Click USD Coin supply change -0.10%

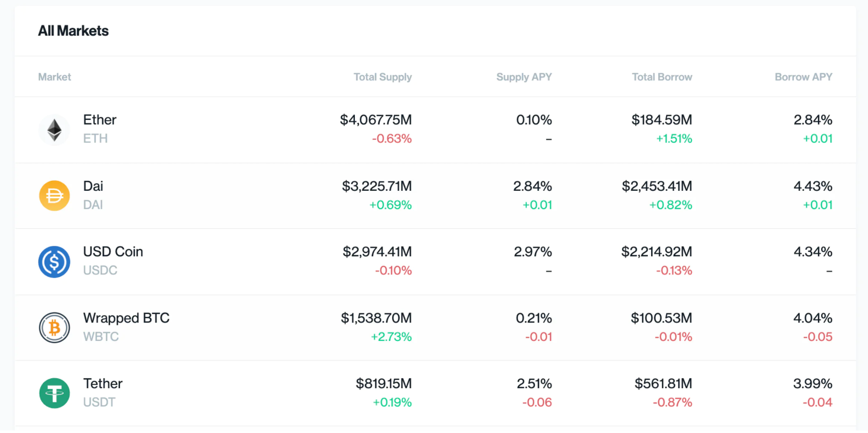(393, 271)
